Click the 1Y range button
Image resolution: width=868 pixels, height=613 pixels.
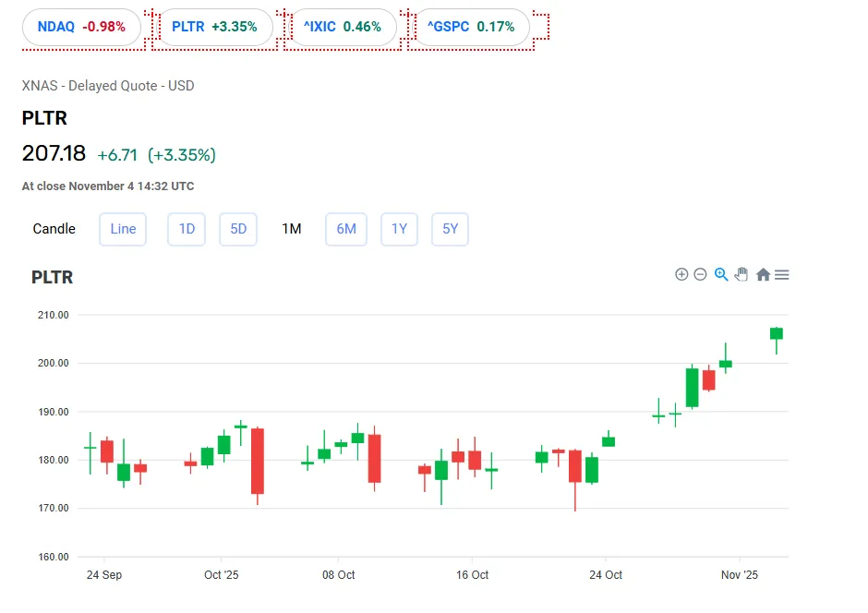pos(399,229)
